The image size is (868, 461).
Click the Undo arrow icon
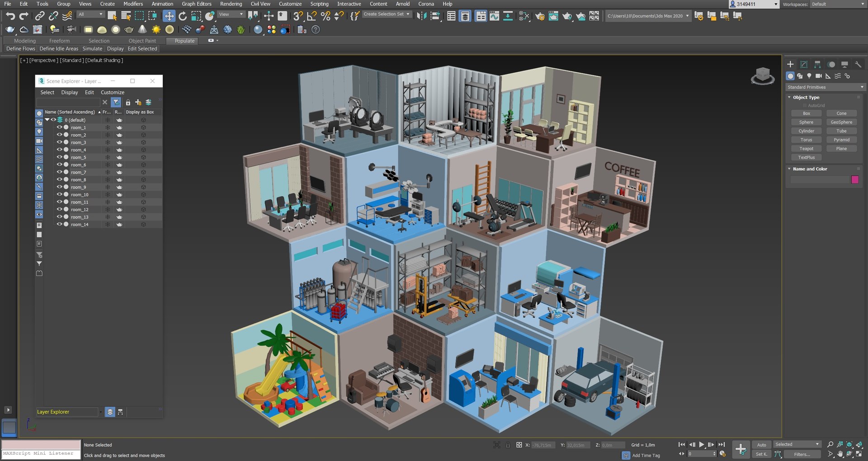pos(10,16)
